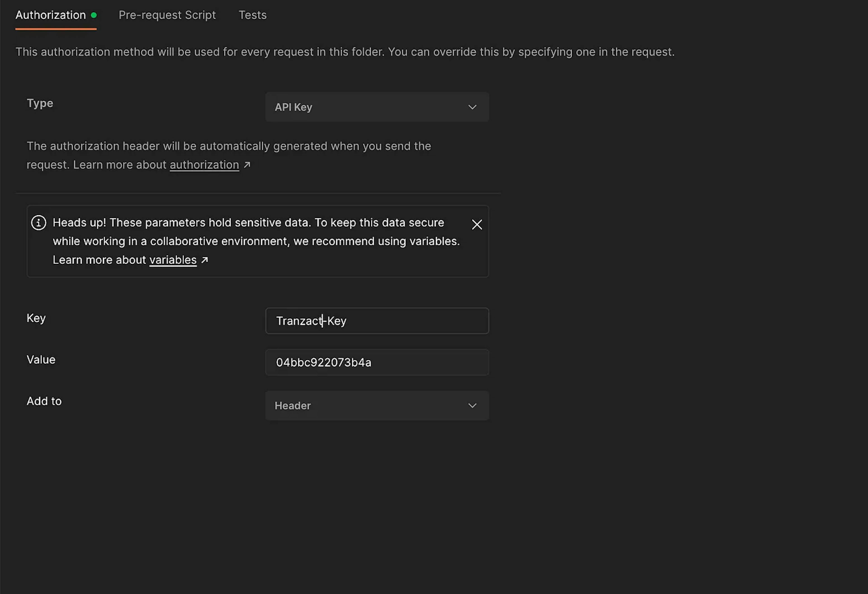Viewport: 868px width, 594px height.
Task: Click the Tests tab
Action: [x=253, y=14]
